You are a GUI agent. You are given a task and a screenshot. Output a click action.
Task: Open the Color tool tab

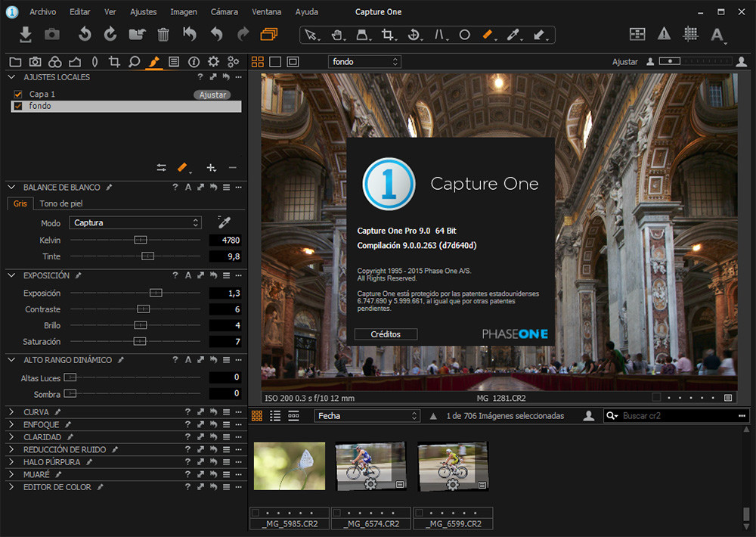pos(55,61)
